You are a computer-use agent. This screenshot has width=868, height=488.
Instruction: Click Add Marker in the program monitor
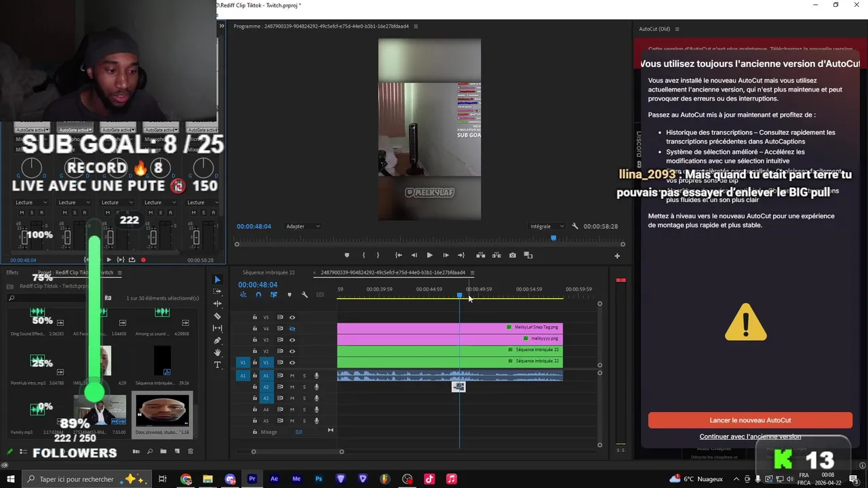pyautogui.click(x=347, y=256)
